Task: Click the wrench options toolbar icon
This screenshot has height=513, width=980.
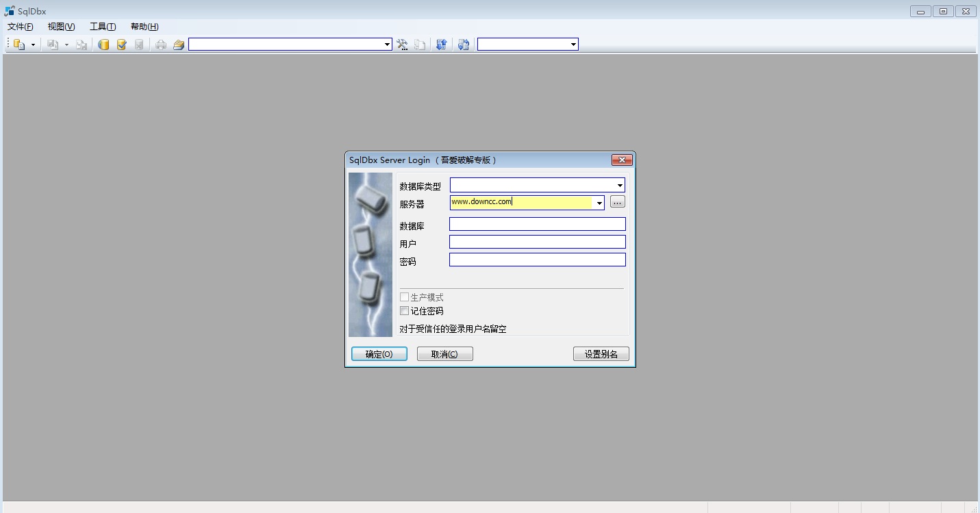Action: tap(403, 44)
